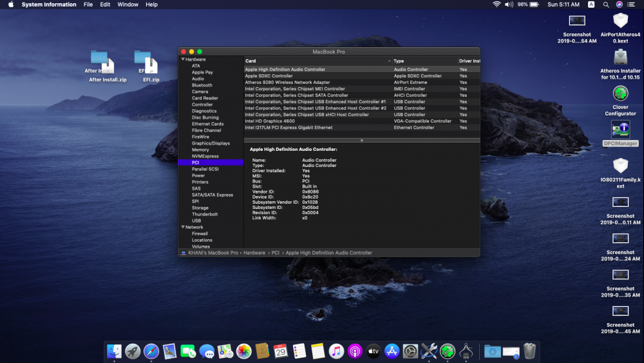Click Clover Configurator icon in dock
The image size is (644, 363).
(x=448, y=351)
